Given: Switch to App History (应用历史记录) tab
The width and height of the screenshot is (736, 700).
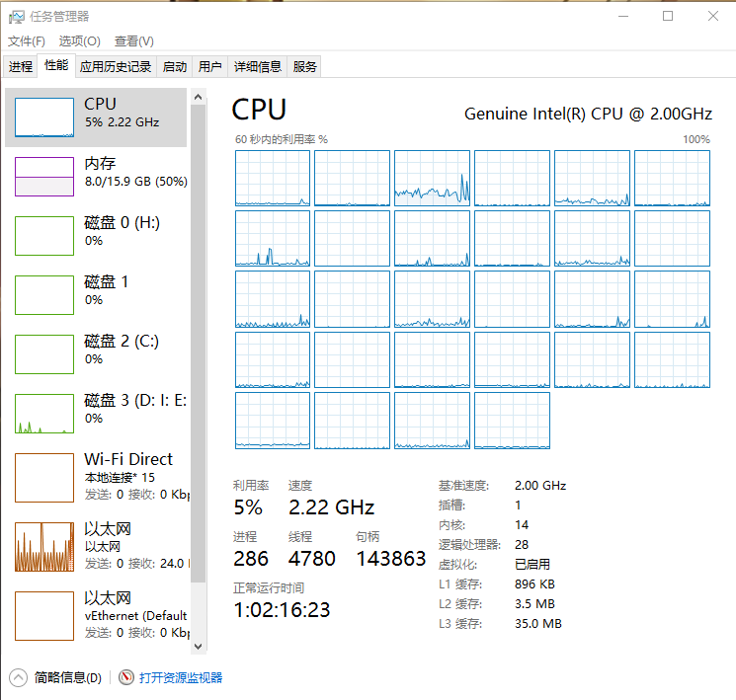Looking at the screenshot, I should (x=116, y=67).
